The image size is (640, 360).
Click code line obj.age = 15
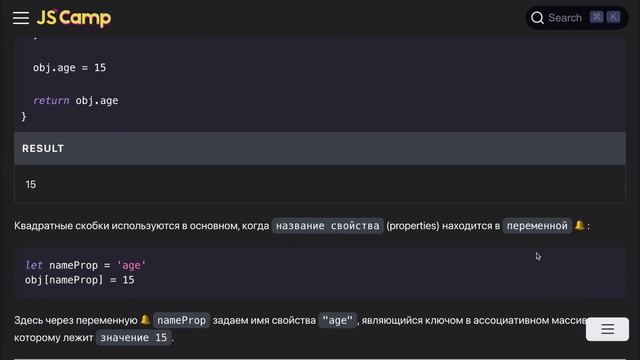click(69, 68)
